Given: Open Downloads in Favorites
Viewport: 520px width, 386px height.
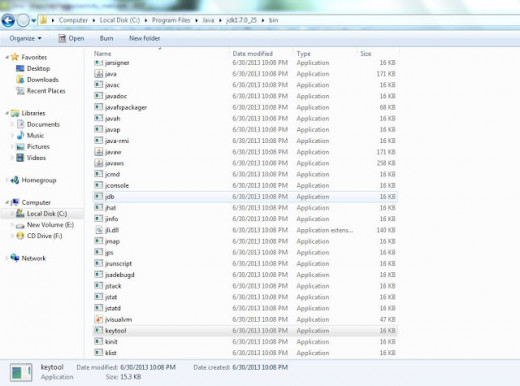Looking at the screenshot, I should [43, 80].
